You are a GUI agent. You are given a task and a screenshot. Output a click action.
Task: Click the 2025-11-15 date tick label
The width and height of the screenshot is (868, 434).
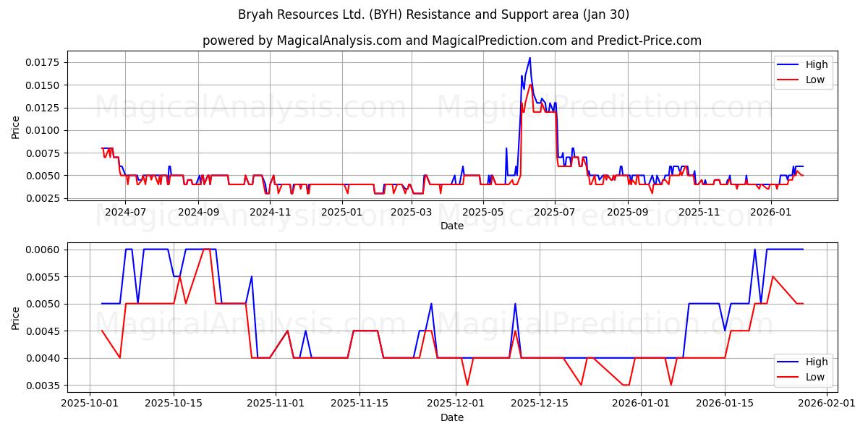pyautogui.click(x=359, y=403)
